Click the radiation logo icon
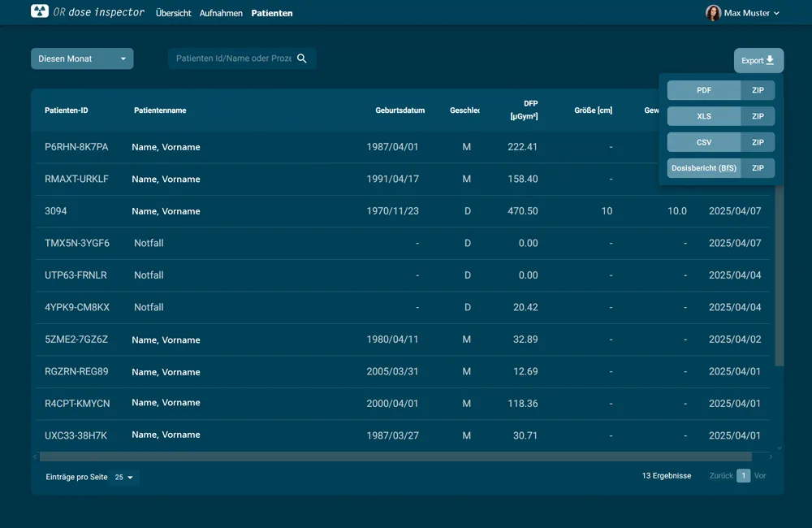 point(40,11)
